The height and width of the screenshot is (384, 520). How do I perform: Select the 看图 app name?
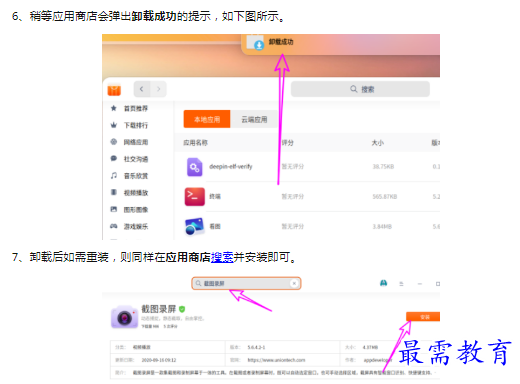215,226
